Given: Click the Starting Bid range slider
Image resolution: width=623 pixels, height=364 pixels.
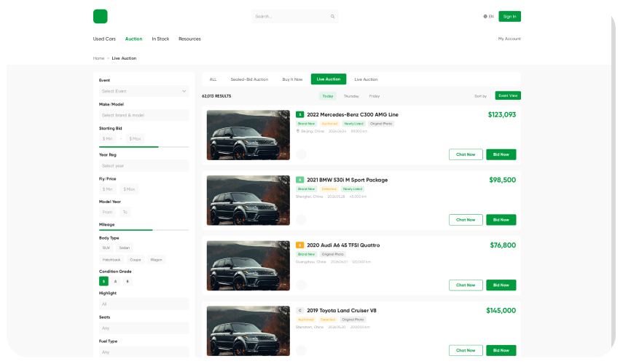Looking at the screenshot, I should click(144, 147).
